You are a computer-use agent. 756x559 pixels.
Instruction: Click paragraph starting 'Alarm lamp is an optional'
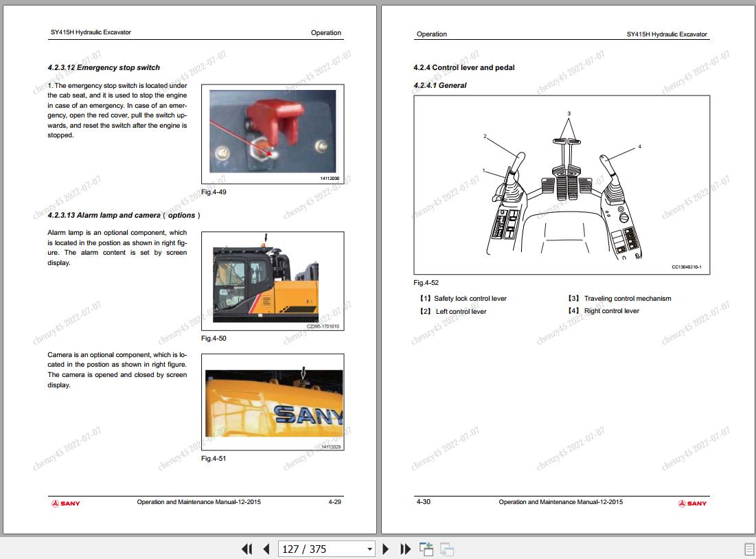tap(117, 247)
